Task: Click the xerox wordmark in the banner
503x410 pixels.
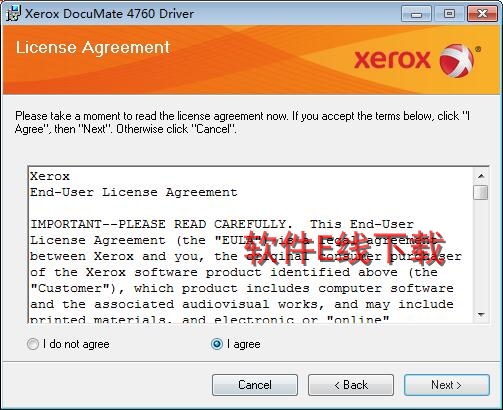Action: [x=392, y=60]
